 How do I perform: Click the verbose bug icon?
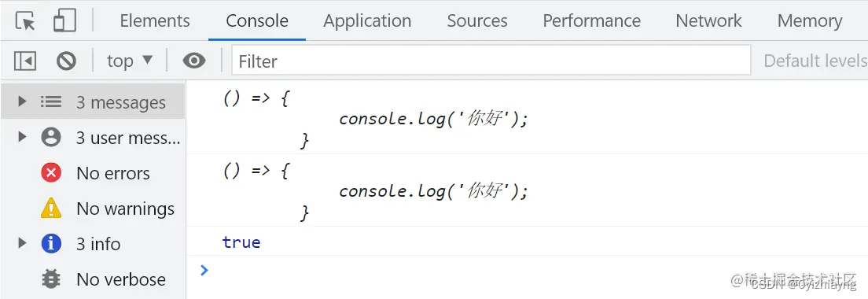coord(51,279)
